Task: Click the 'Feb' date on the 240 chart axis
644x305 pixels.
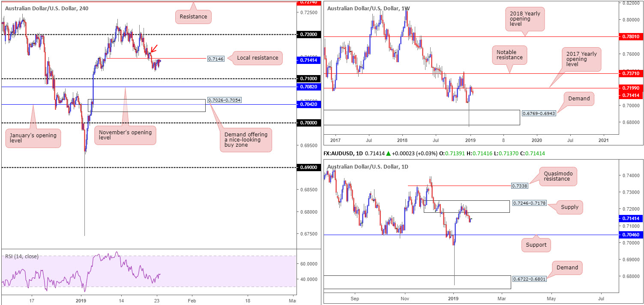Action: click(192, 301)
